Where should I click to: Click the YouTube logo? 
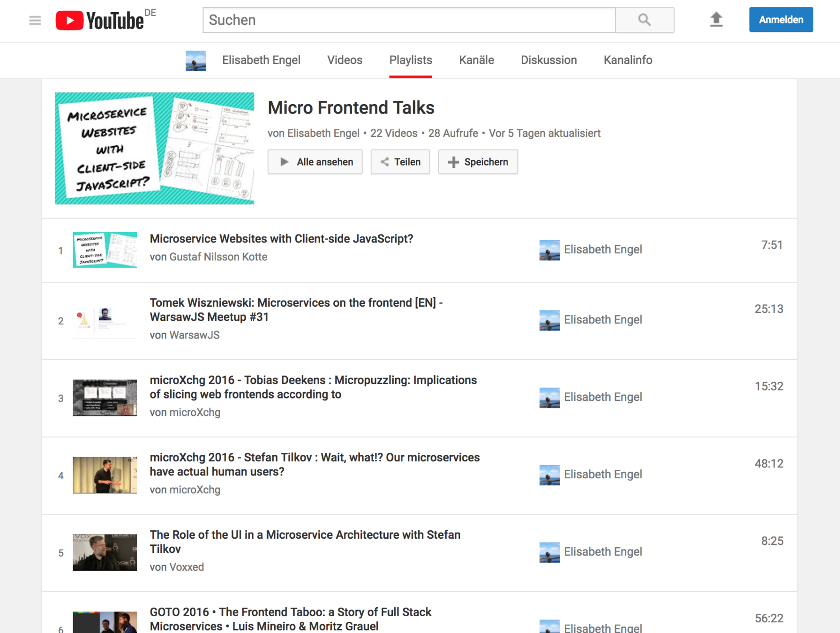coord(100,20)
